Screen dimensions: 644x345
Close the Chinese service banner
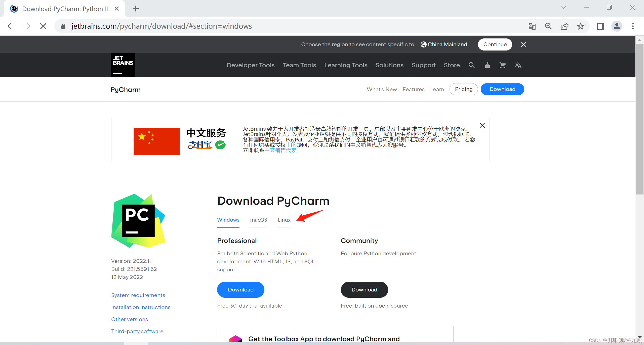click(482, 125)
